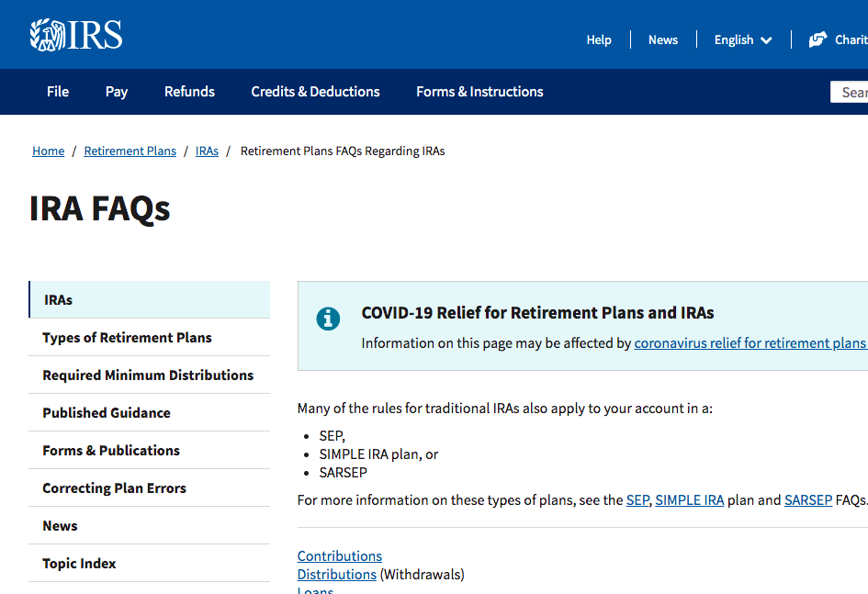Screen dimensions: 868x594
Task: Click the 'Retirement Plans FAQs Regarding IRAs' breadcrumb text
Action: click(x=343, y=151)
